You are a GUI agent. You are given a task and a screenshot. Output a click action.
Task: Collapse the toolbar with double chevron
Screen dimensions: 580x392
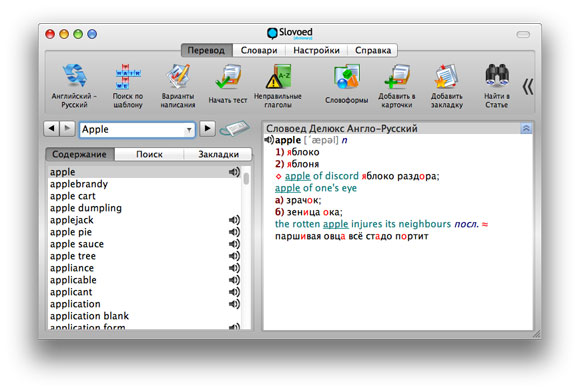(528, 87)
